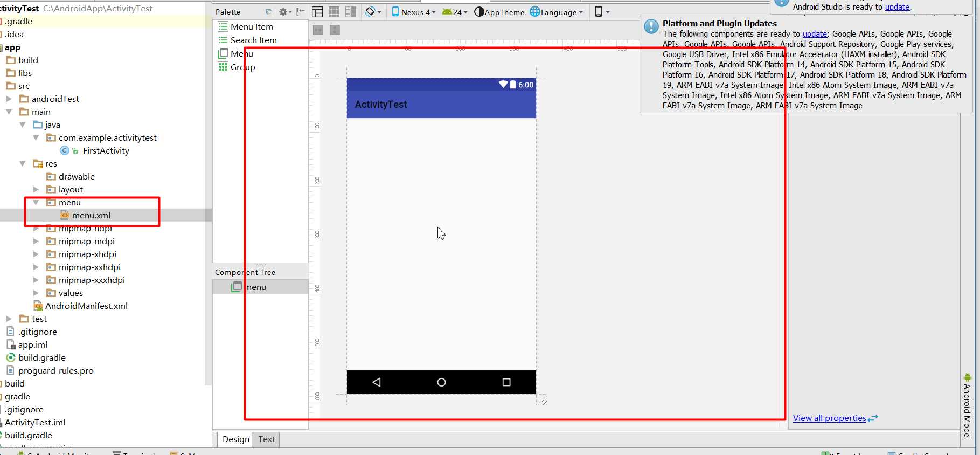The image size is (980, 455).
Task: Click the recents square on the preview phone
Action: coord(506,382)
